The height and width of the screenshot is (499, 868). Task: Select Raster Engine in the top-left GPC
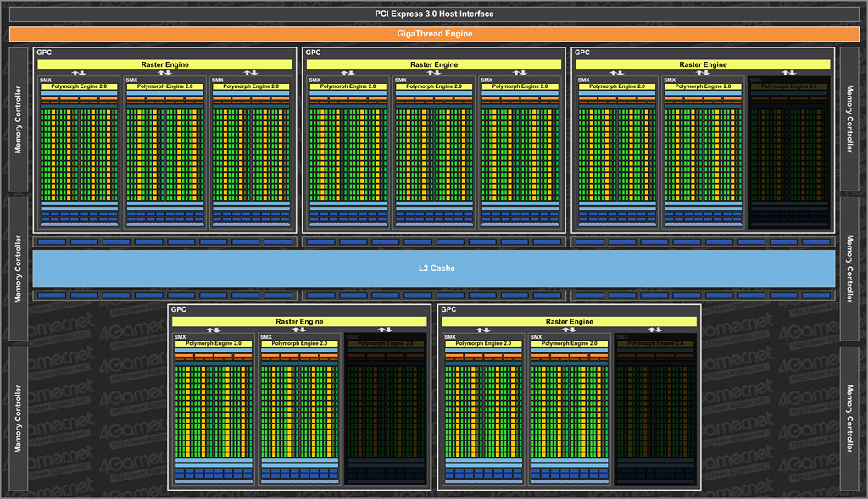click(x=164, y=64)
